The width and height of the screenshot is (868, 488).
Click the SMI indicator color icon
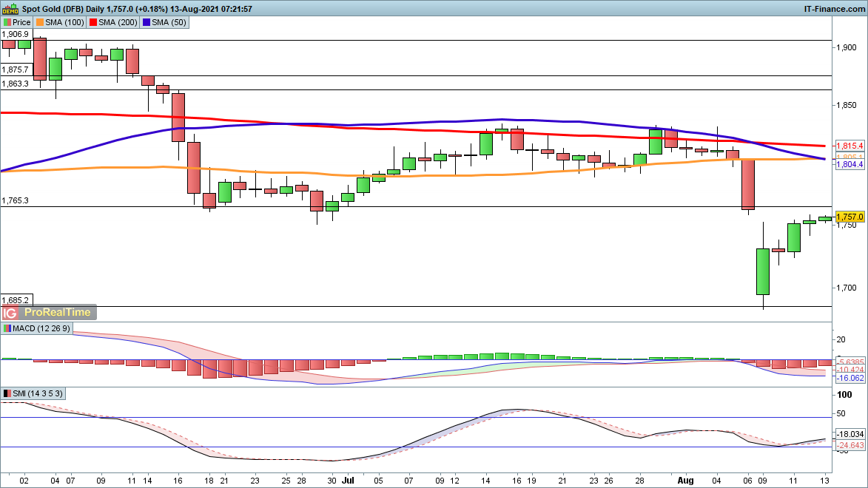coord(7,393)
